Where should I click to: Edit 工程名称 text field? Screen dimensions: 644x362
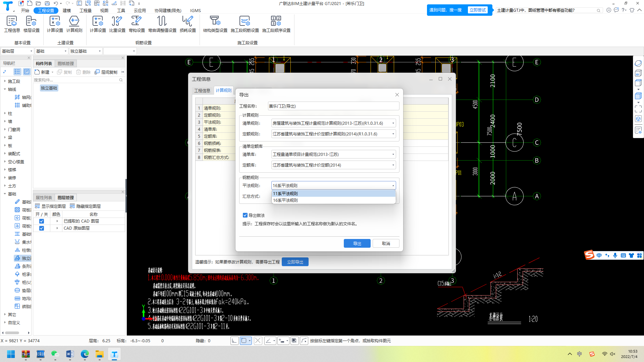coord(334,106)
